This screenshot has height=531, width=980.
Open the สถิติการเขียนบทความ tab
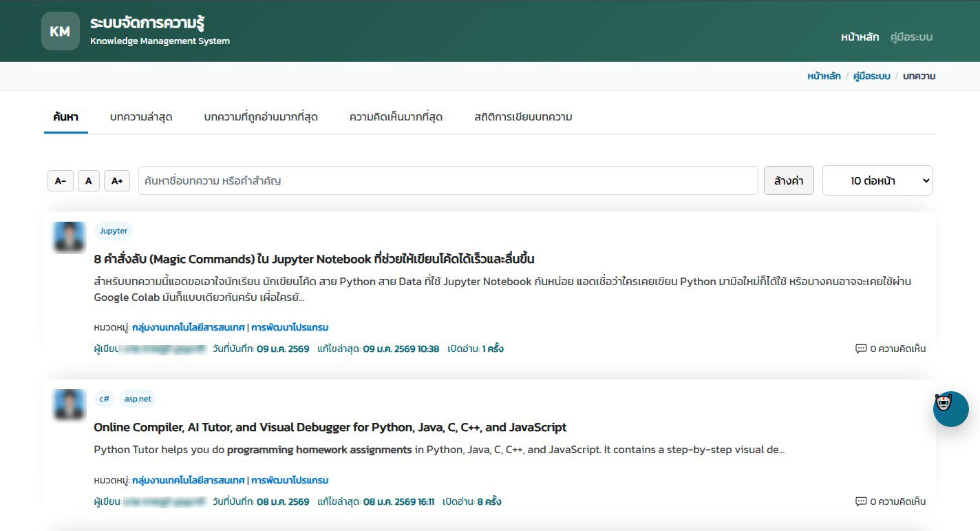coord(523,117)
